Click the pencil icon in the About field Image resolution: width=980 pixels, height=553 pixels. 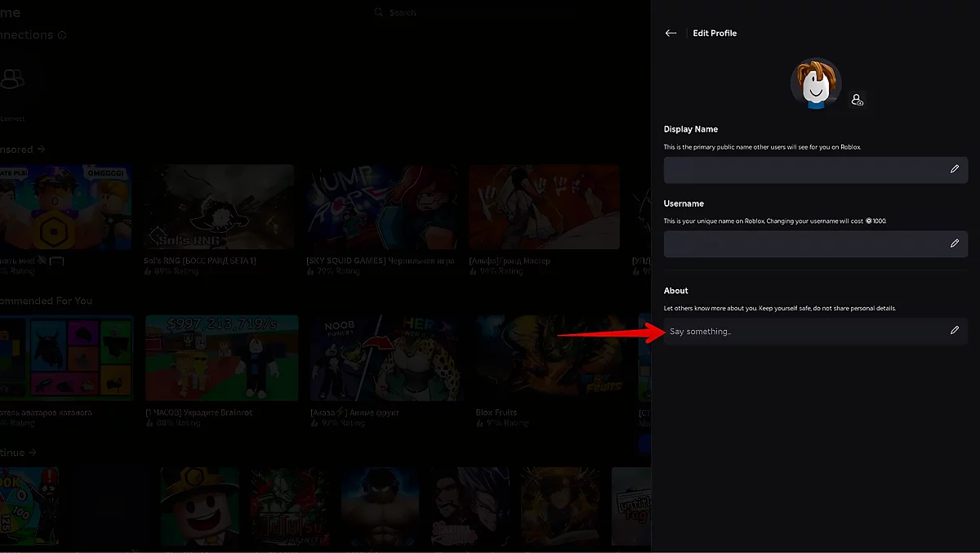954,331
